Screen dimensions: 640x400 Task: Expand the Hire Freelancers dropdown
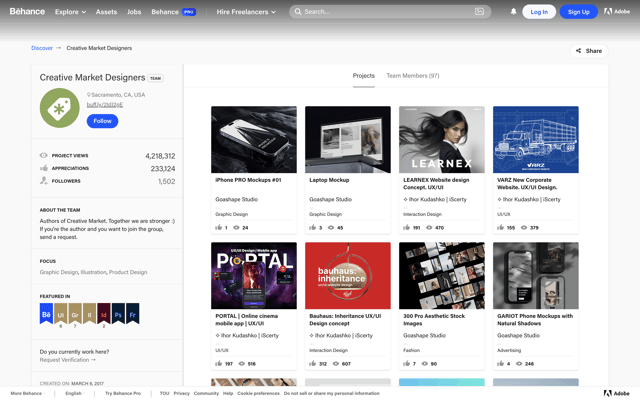pos(246,12)
